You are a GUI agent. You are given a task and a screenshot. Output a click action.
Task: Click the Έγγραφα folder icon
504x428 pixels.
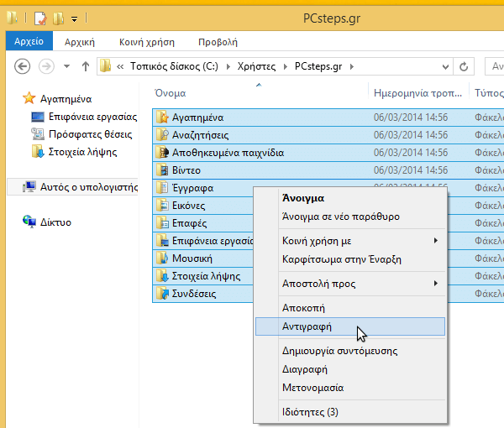click(x=162, y=188)
